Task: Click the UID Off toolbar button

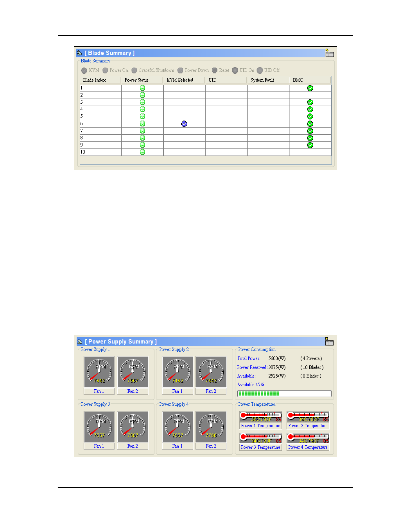Action: 268,70
